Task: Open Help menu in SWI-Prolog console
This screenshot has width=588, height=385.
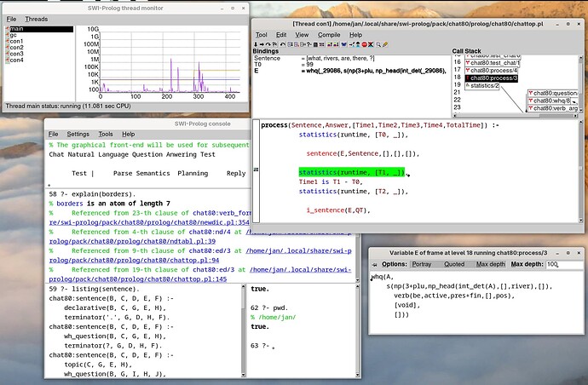Action: click(x=128, y=135)
